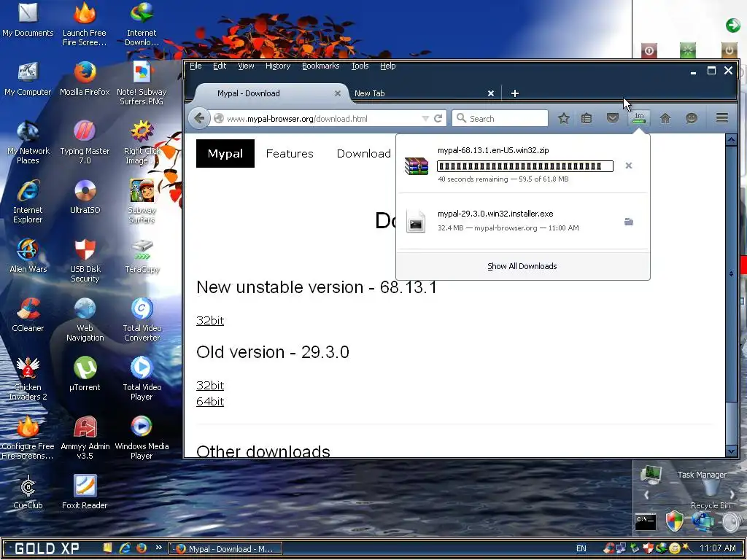This screenshot has height=560, width=747.
Task: Open the bookmarks list icon in toolbar
Action: click(x=587, y=118)
